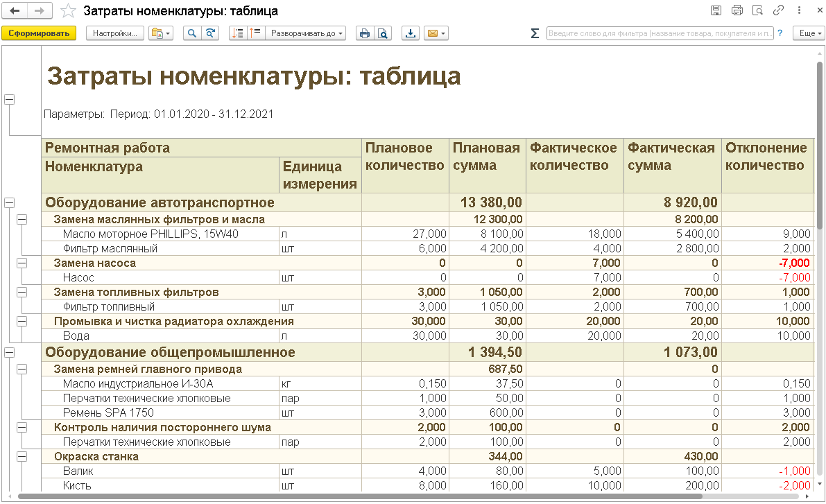Click the planned sum total 13 380,00

pyautogui.click(x=488, y=202)
